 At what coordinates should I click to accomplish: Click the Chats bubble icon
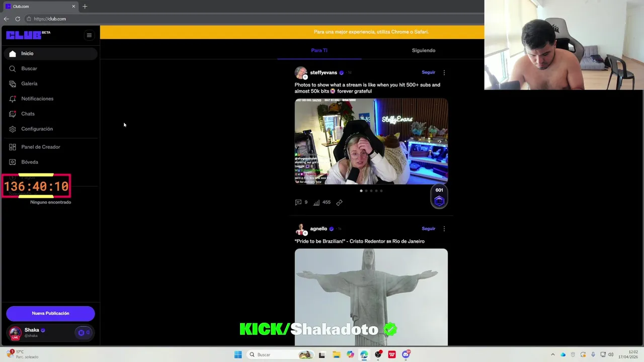click(13, 114)
